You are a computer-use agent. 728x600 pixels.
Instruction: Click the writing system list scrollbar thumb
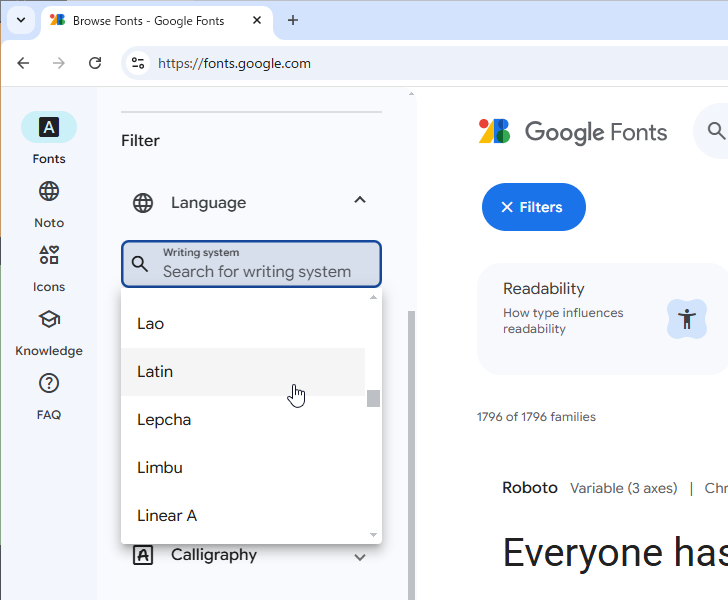pyautogui.click(x=373, y=399)
